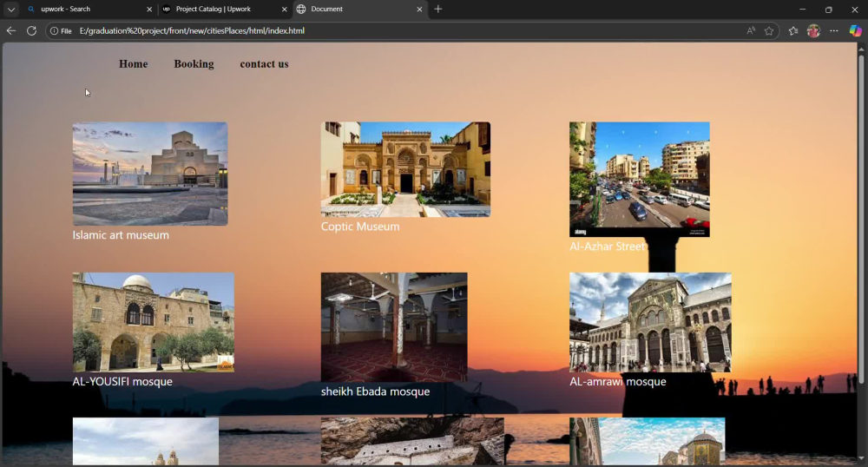Open a new tab with the plus button
The image size is (868, 467).
pos(437,9)
